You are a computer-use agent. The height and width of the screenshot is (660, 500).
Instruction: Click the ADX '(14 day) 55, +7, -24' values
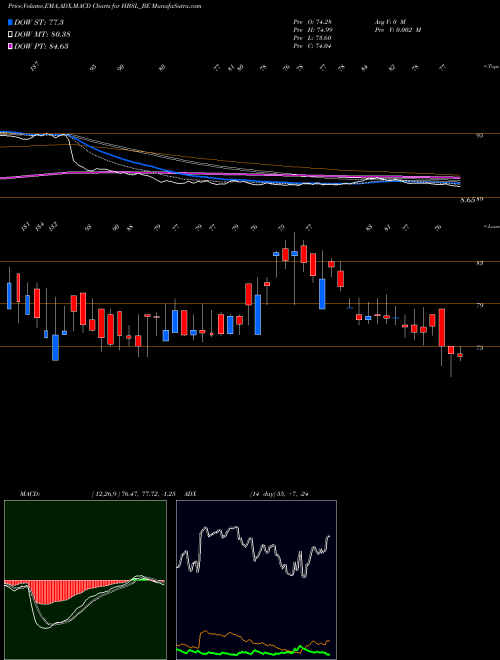[279, 494]
